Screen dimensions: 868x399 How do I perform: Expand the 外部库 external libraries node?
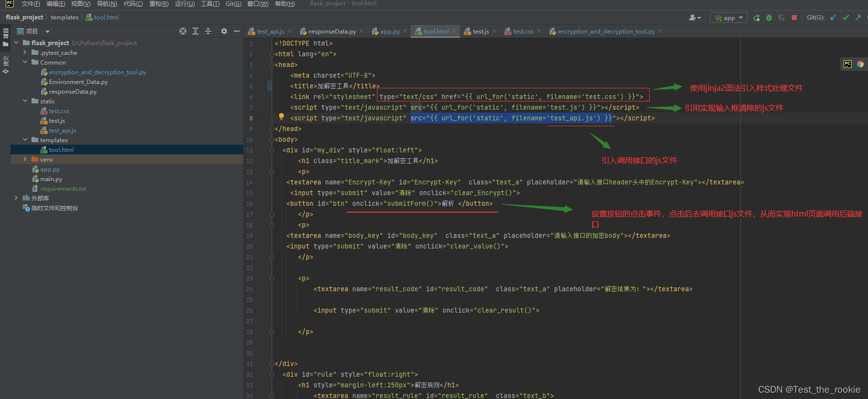pos(16,198)
